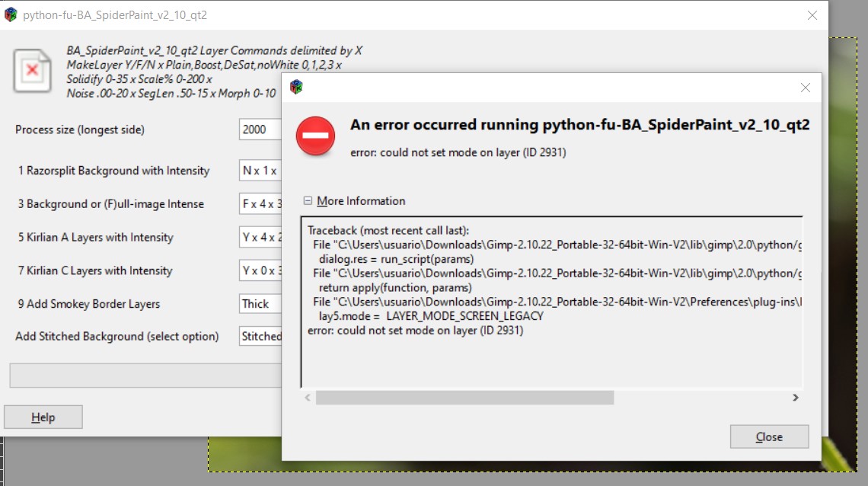Edit the Kirlian C Layers field
Viewport: 868px width, 486px height.
point(260,270)
